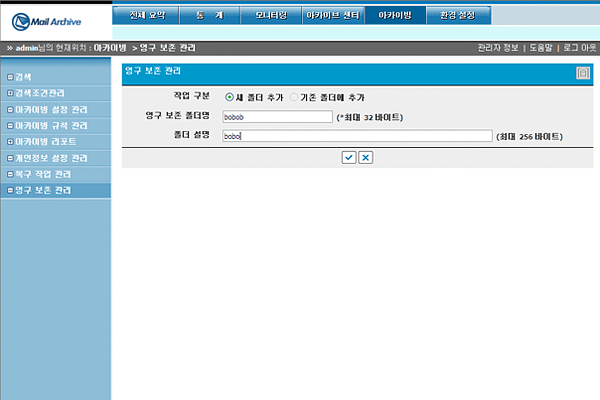Click the X cancel icon
The height and width of the screenshot is (400, 600).
point(366,157)
